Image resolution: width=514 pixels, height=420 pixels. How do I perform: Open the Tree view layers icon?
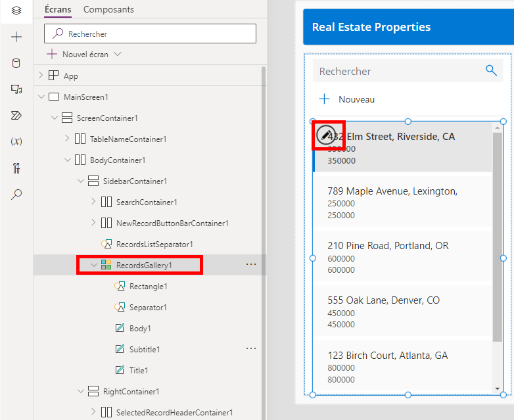pos(16,11)
